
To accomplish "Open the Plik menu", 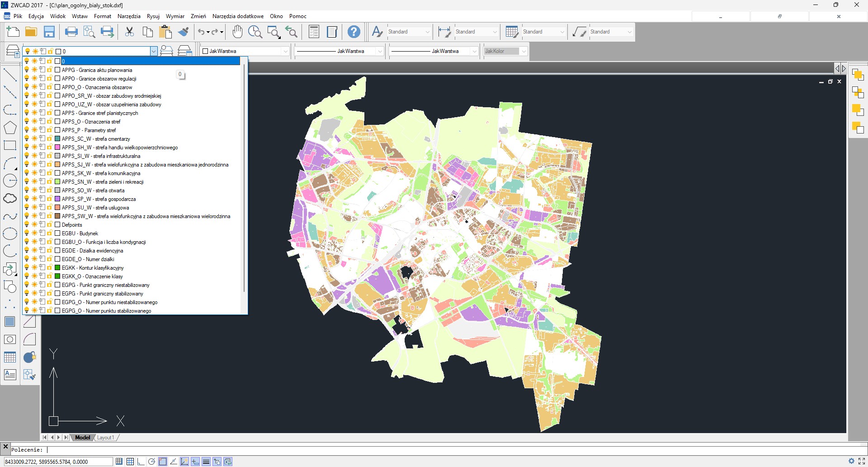I will [x=18, y=16].
